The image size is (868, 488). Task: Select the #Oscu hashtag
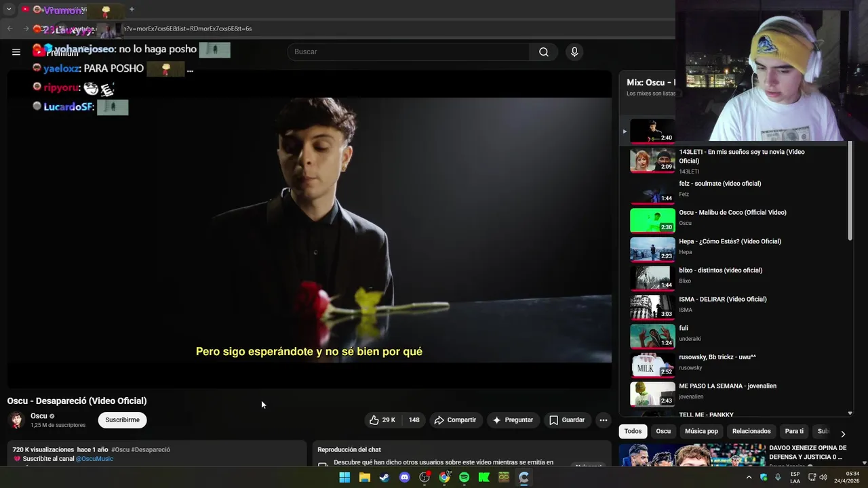pos(120,449)
